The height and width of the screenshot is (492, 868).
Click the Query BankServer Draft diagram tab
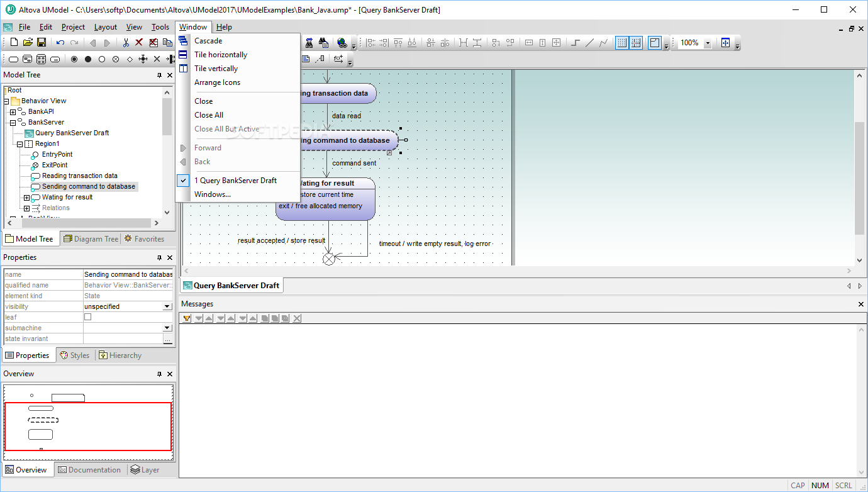click(231, 286)
